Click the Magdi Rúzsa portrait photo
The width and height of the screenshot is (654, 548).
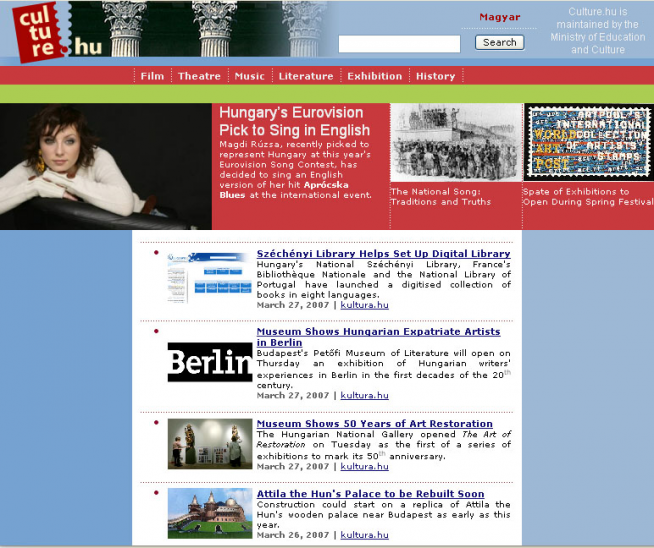(x=106, y=166)
